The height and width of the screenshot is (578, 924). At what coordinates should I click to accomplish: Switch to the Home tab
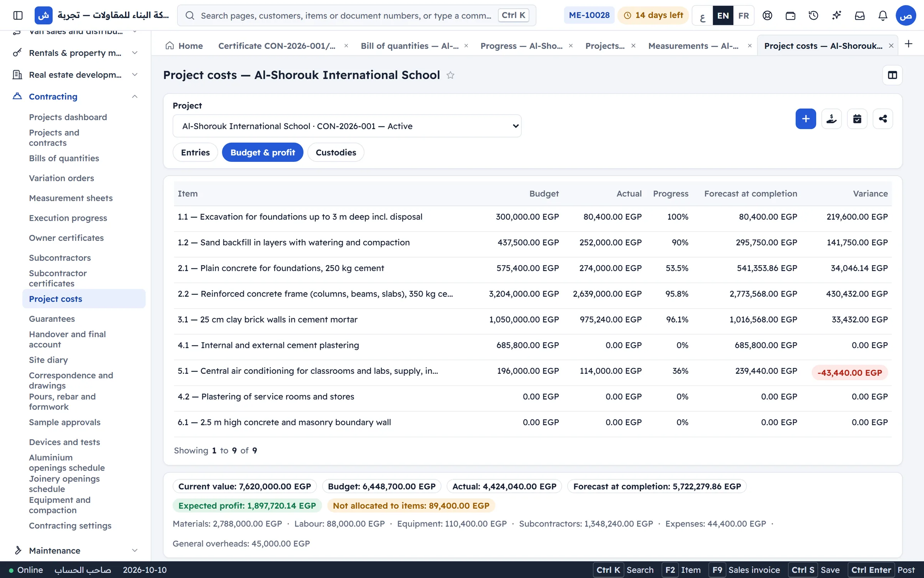tap(184, 46)
